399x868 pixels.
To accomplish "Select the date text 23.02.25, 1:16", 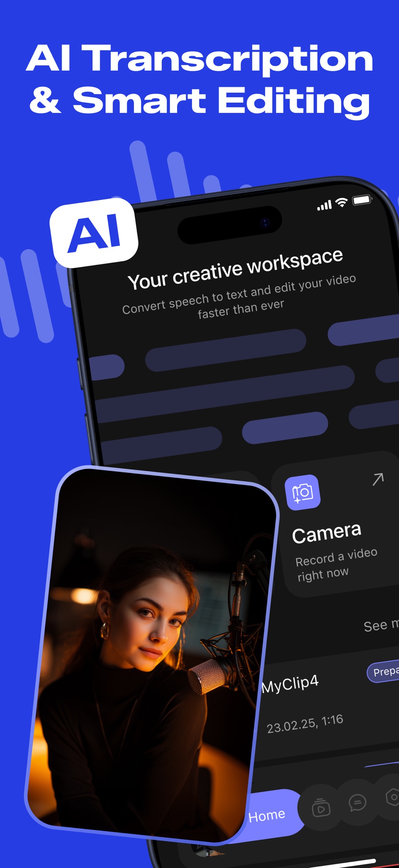I will point(305,724).
